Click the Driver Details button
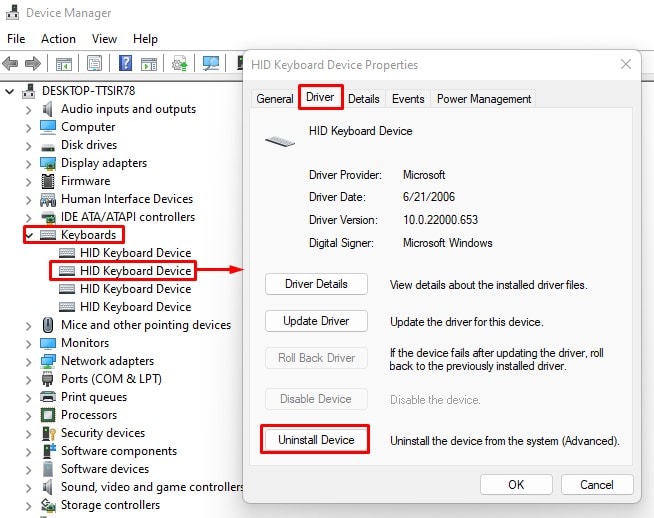654x518 pixels. (316, 284)
